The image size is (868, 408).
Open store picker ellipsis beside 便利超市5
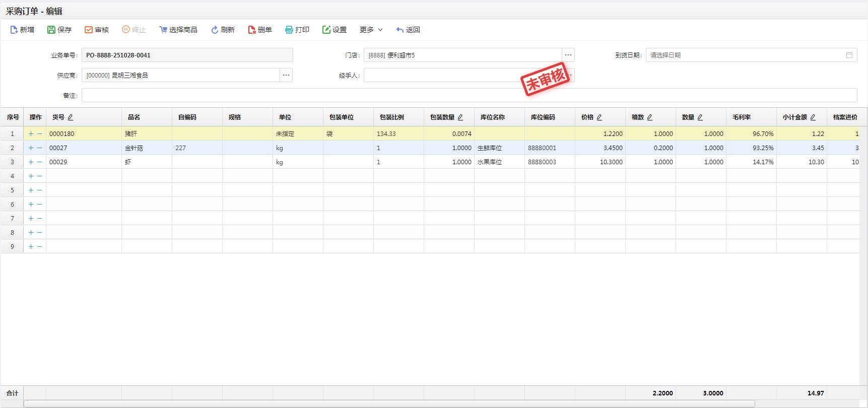click(x=568, y=55)
